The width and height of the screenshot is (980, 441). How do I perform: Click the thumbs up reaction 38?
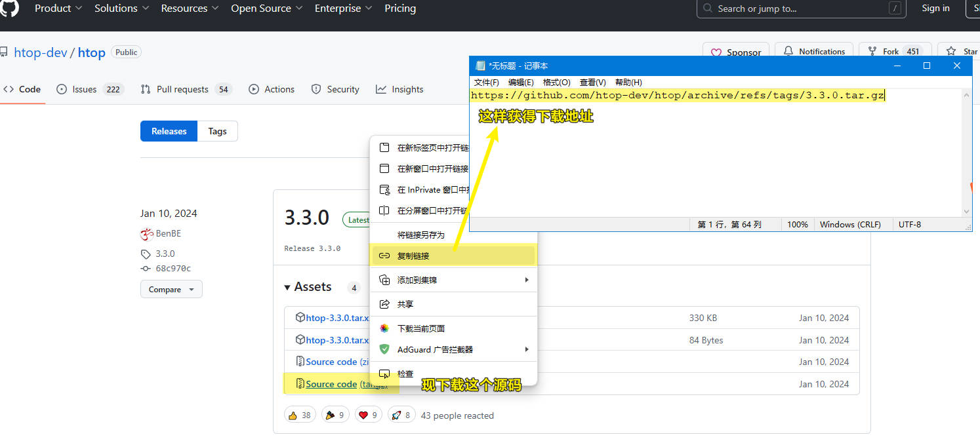pos(300,415)
